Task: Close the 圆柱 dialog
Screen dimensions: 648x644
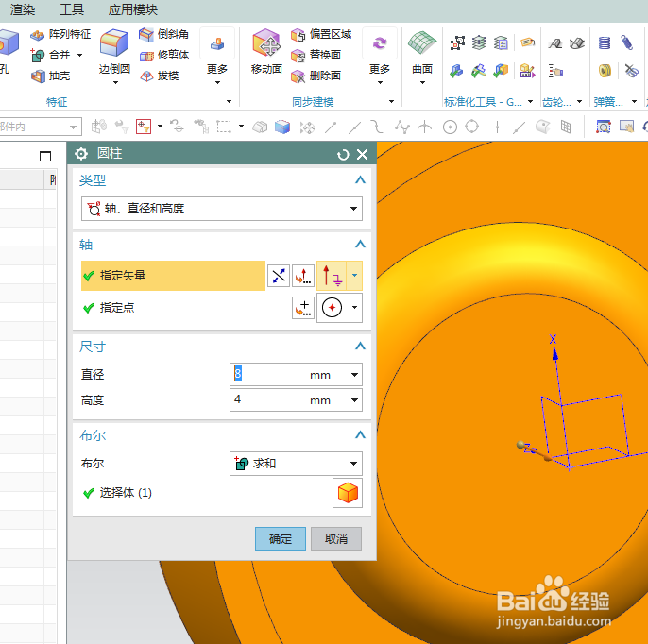Action: 362,155
